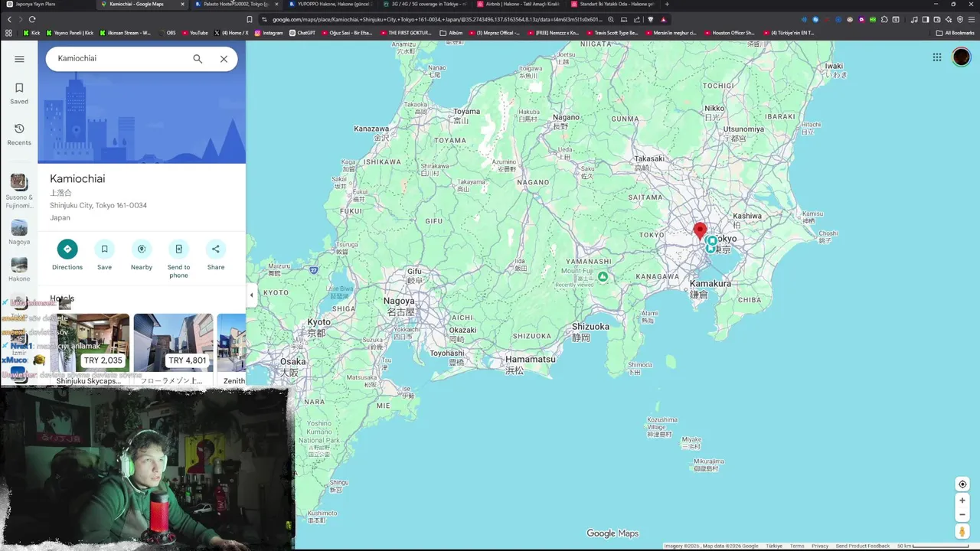Open browser main menu icon
Viewport: 980px width, 551px height.
pos(970,19)
